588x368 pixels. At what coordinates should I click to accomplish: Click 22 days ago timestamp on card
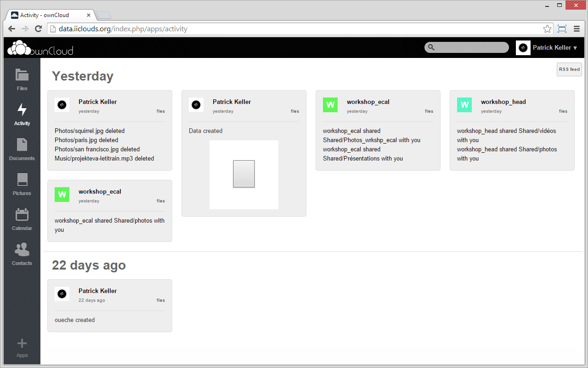click(x=92, y=300)
